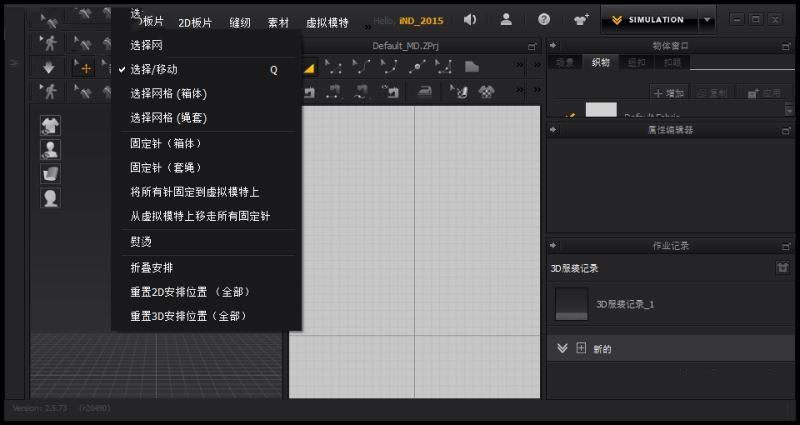The width and height of the screenshot is (800, 425).
Task: Select the steam iron tool in 2D toolbar
Action: [425, 92]
